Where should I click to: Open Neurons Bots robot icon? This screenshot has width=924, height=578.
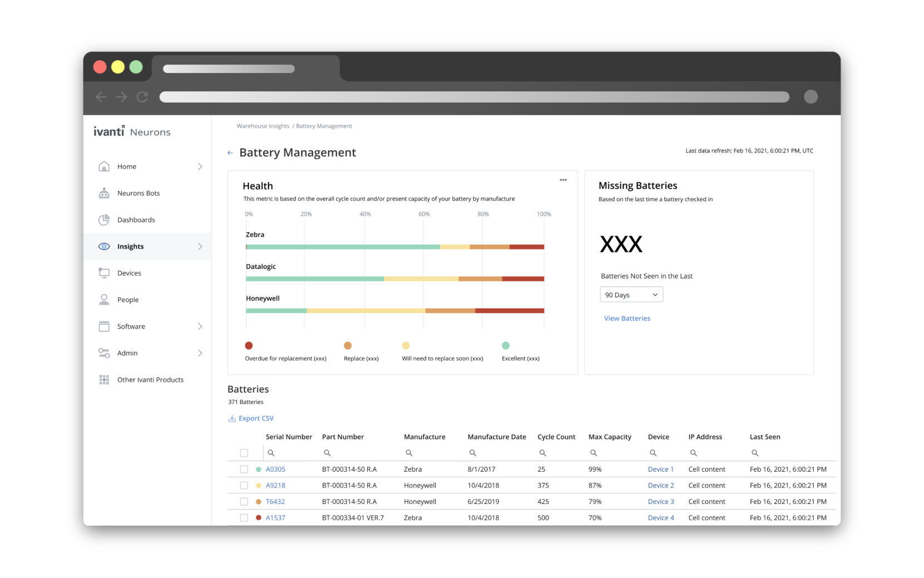point(104,193)
